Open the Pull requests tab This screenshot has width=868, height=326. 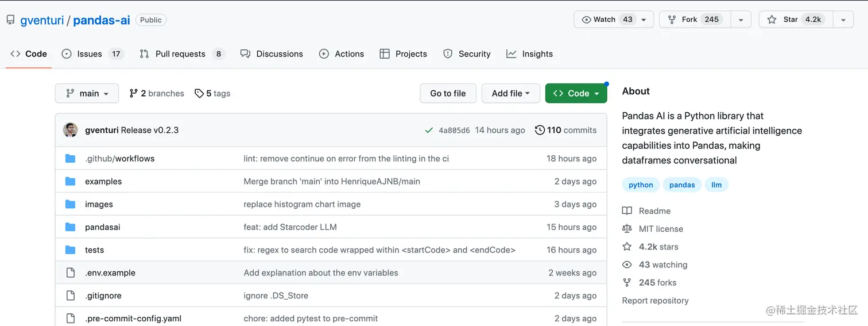[182, 54]
